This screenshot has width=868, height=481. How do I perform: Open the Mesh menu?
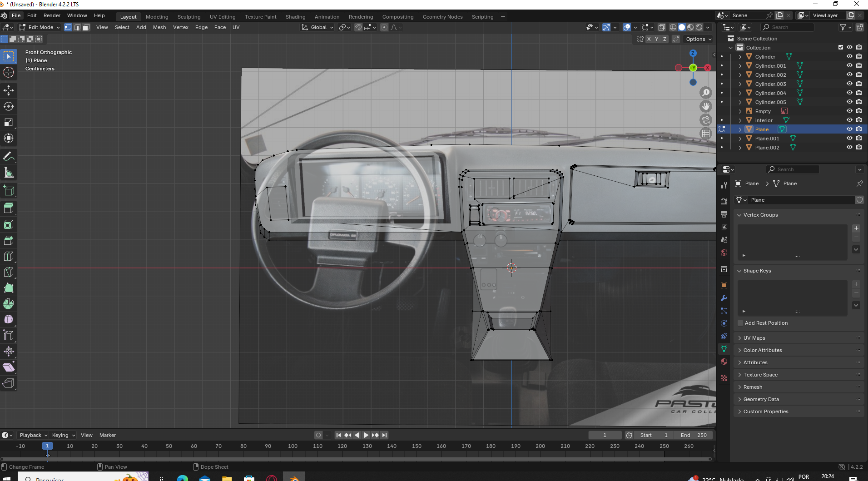(x=159, y=27)
